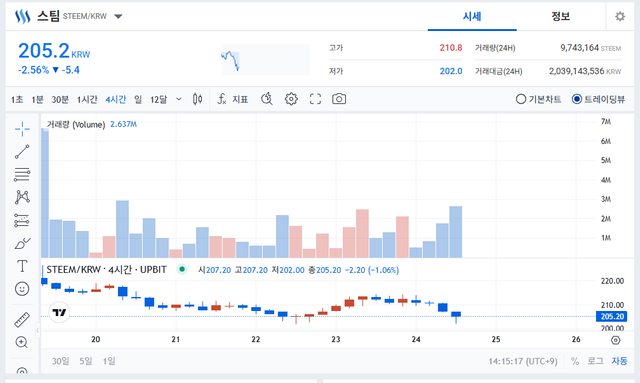Select the pattern drawing tool
Image resolution: width=640 pixels, height=383 pixels.
click(x=22, y=197)
